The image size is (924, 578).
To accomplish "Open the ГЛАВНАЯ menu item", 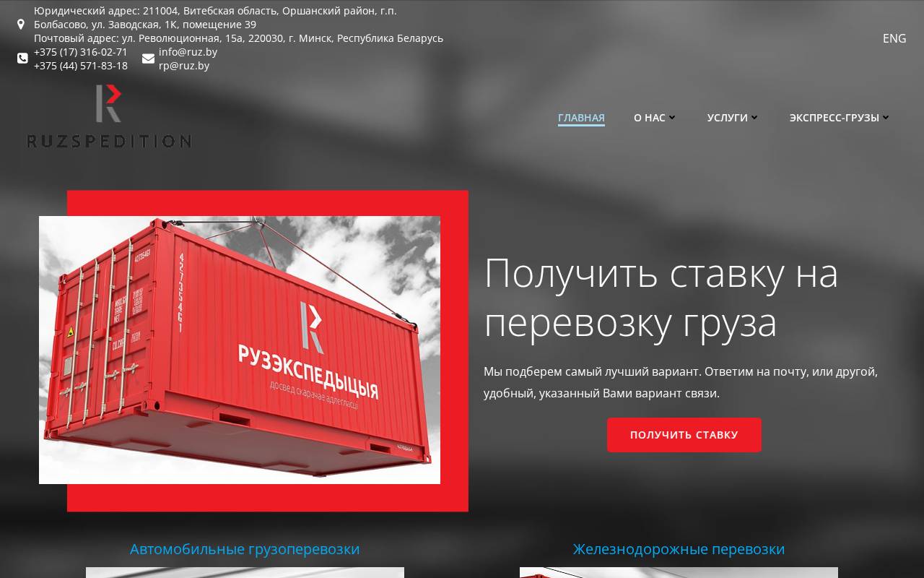I will point(581,117).
